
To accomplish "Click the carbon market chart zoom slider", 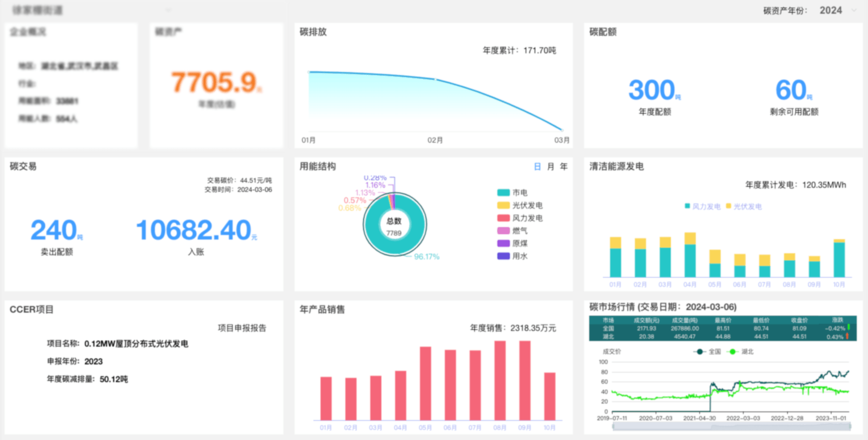I will (x=731, y=427).
